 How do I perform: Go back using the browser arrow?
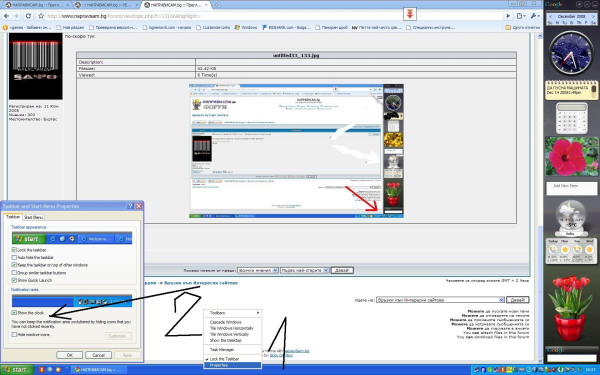click(x=7, y=16)
